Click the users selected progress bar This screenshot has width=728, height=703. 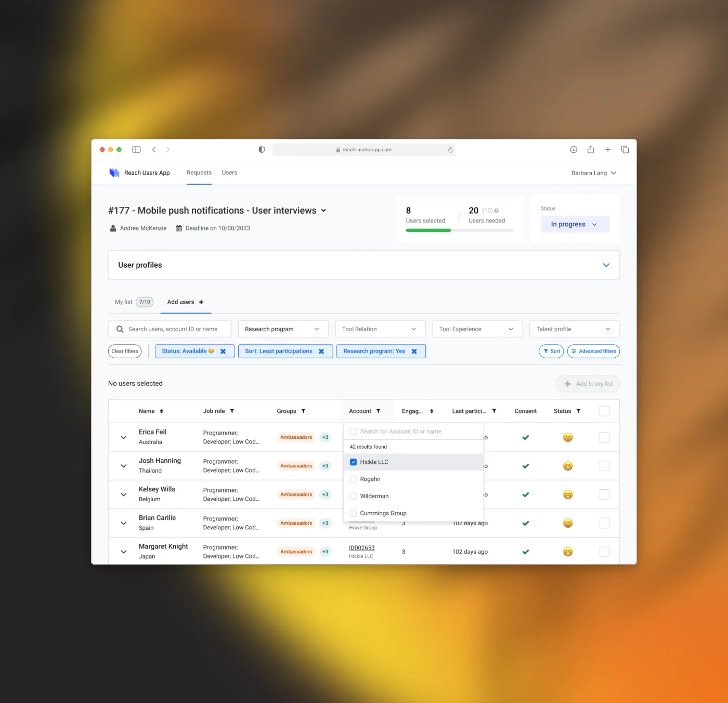point(460,230)
